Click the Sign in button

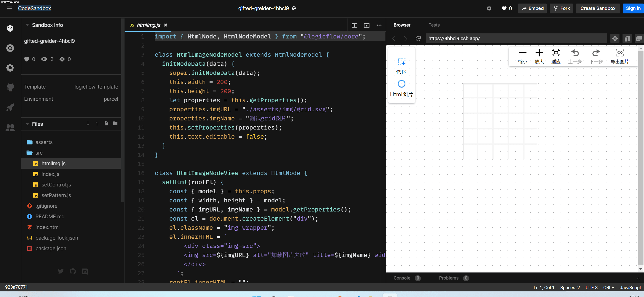click(x=633, y=8)
